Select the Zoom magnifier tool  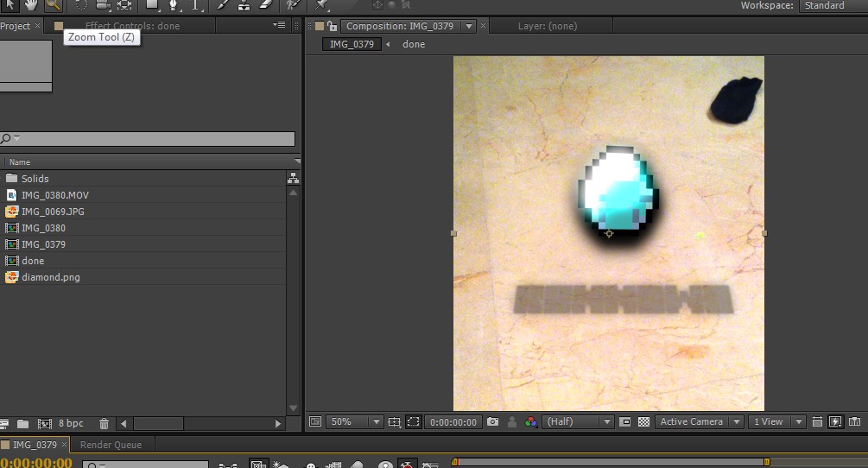[x=53, y=5]
